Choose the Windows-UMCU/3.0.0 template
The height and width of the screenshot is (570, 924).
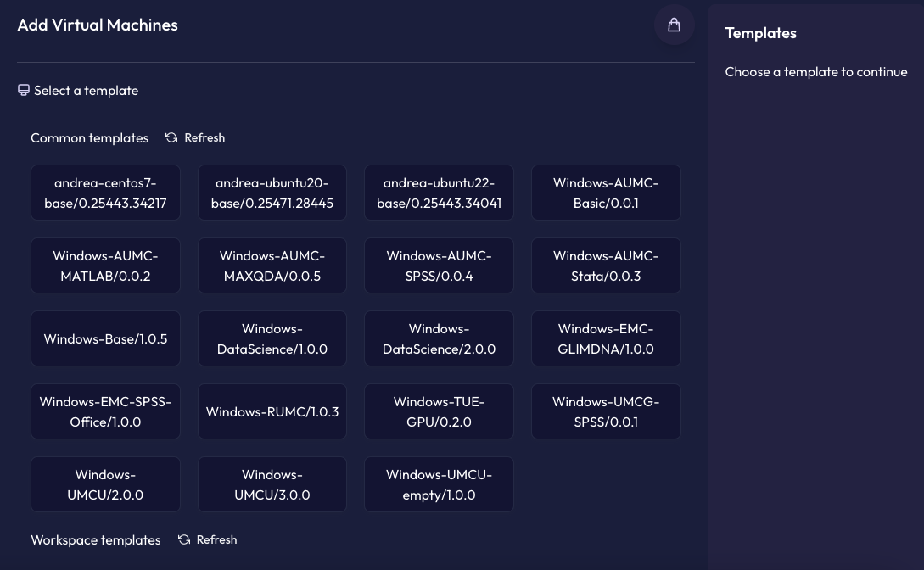point(272,484)
